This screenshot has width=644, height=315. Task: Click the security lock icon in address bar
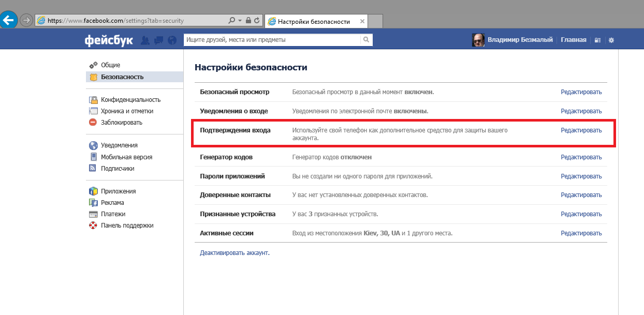pos(248,21)
